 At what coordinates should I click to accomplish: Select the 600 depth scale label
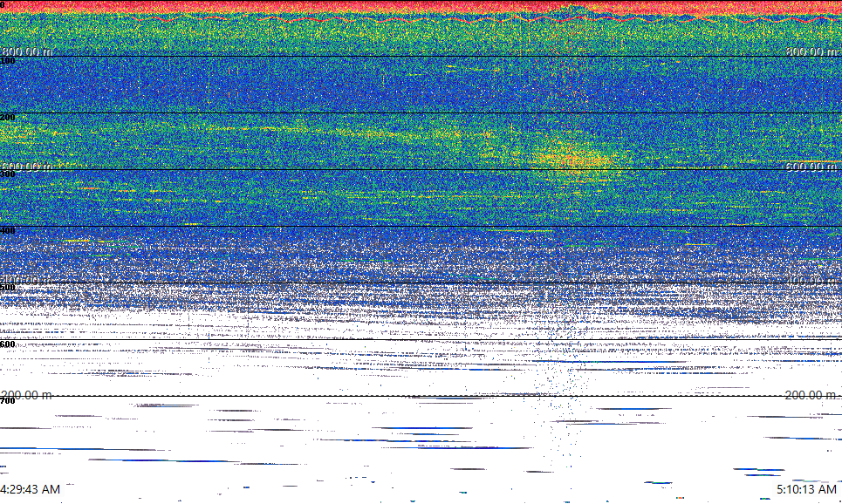coord(8,344)
